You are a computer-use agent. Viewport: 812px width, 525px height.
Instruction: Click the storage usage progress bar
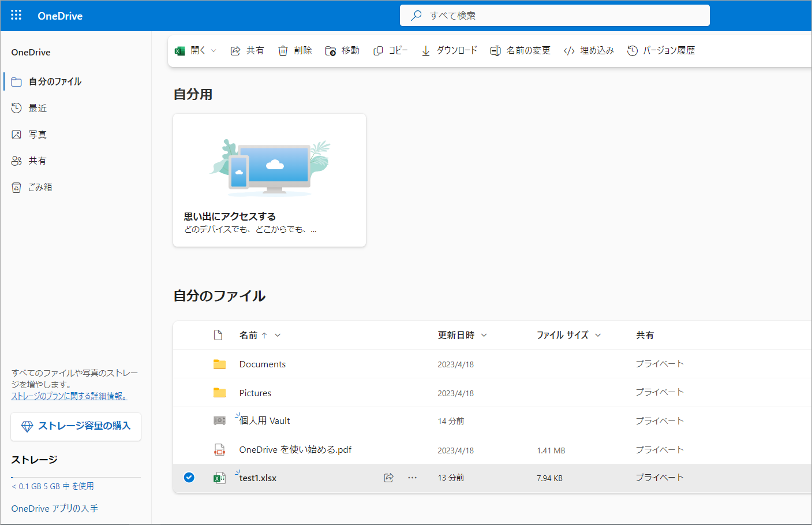[76, 477]
